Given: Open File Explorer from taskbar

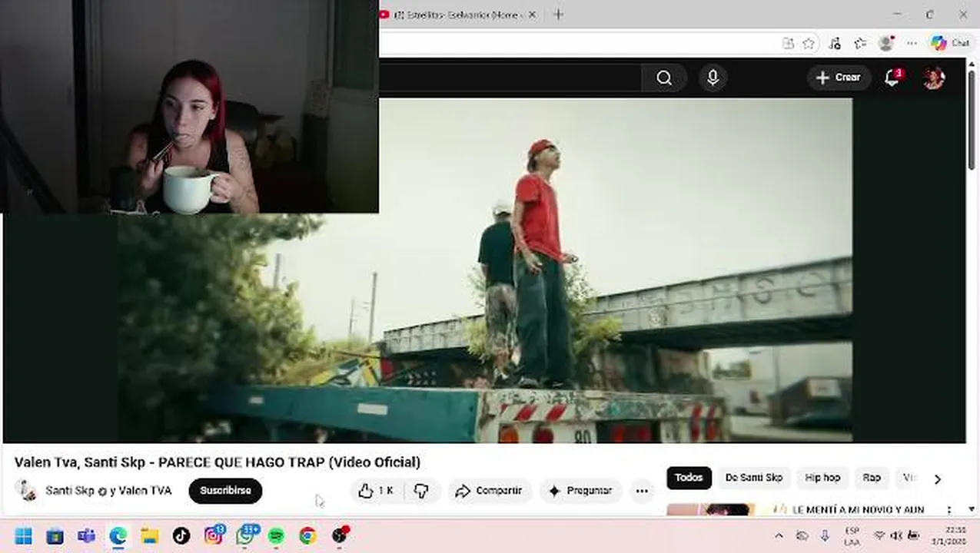Looking at the screenshot, I should 149,536.
